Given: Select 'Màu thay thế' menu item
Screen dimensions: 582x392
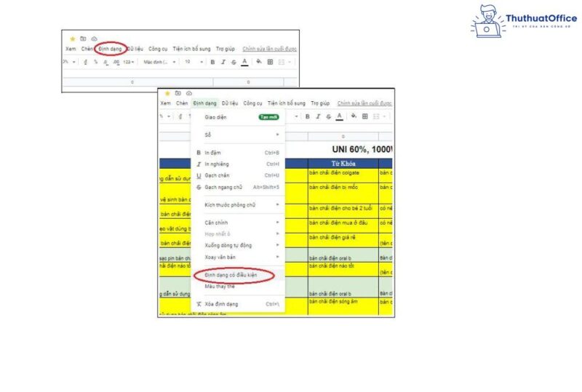Looking at the screenshot, I should pyautogui.click(x=238, y=287).
